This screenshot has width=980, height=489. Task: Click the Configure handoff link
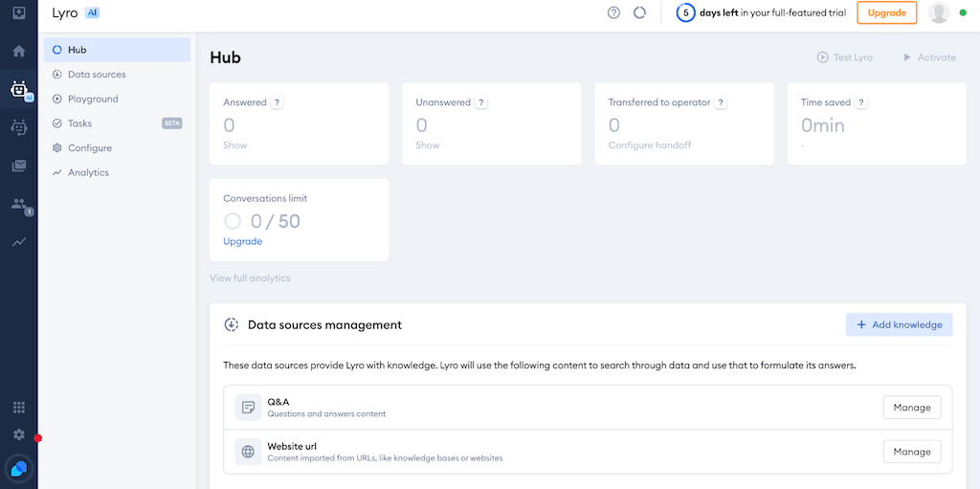click(650, 145)
